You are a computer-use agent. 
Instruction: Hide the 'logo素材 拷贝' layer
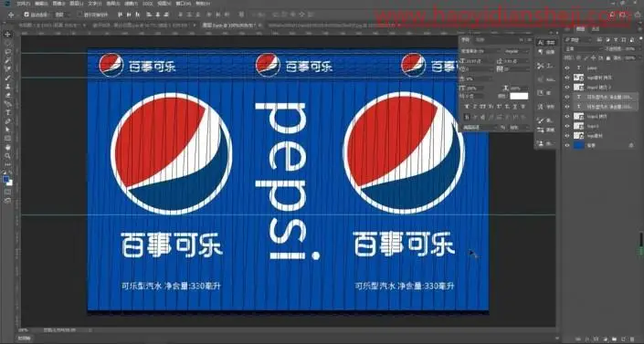567,78
